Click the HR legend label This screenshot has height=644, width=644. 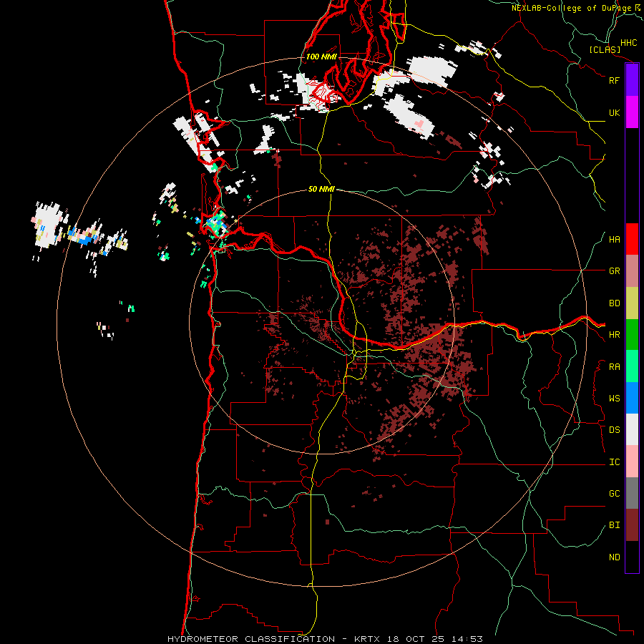point(614,335)
